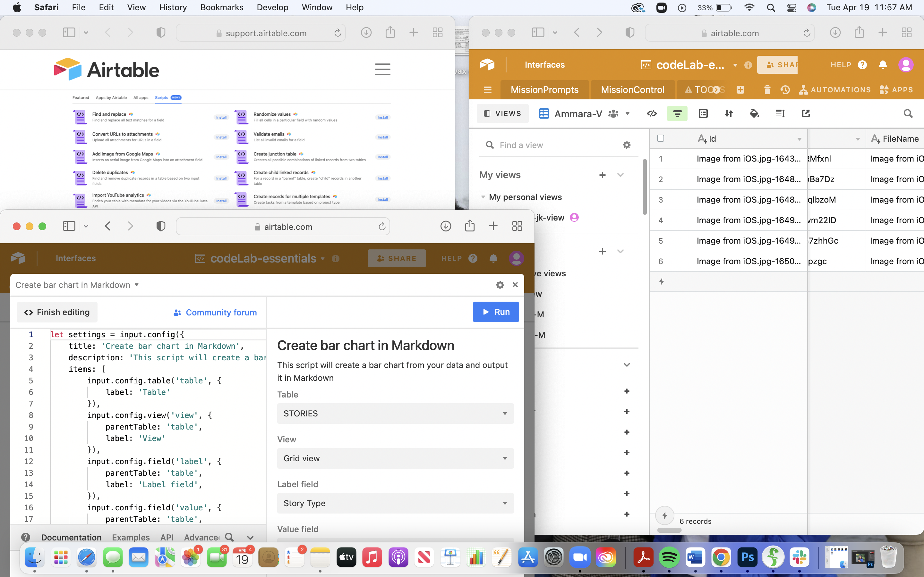Click the blue Run button
924x577 pixels.
496,312
